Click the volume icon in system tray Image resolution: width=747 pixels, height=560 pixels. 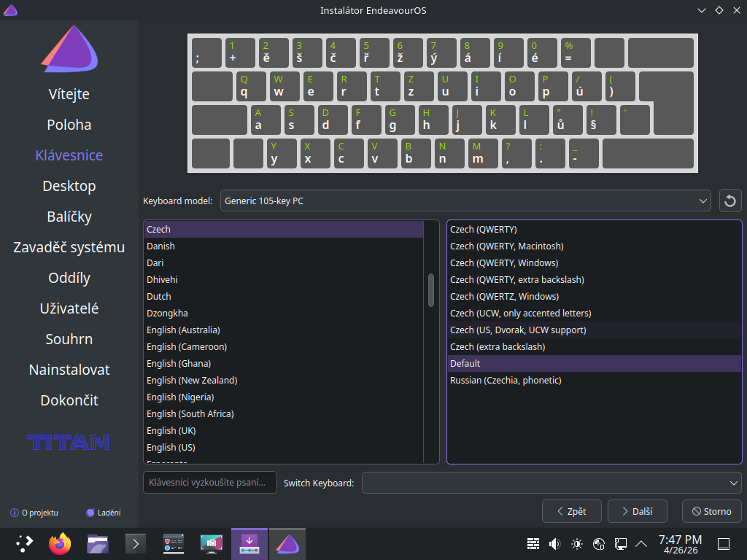(554, 543)
